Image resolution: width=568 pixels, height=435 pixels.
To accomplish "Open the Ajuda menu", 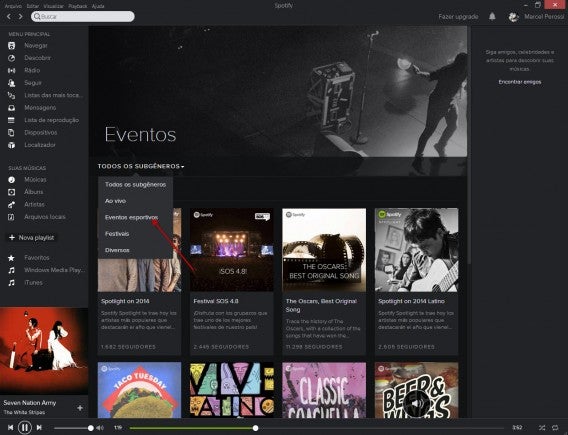I will [98, 6].
